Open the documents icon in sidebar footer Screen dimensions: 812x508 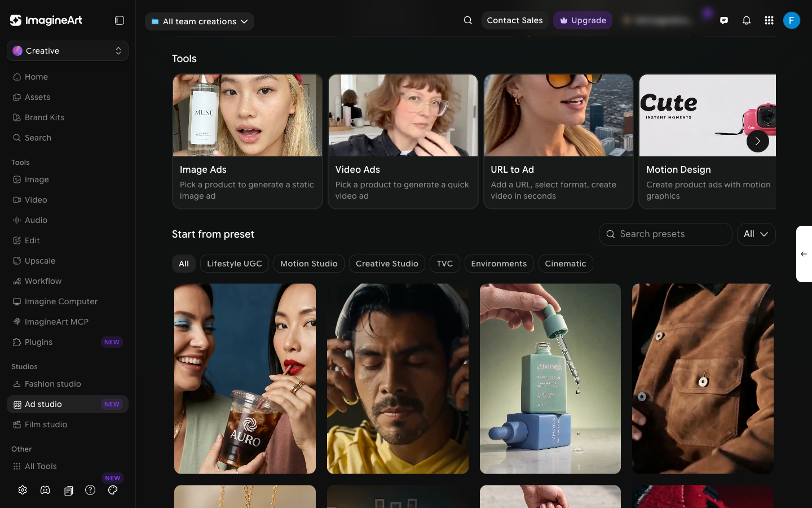point(68,491)
